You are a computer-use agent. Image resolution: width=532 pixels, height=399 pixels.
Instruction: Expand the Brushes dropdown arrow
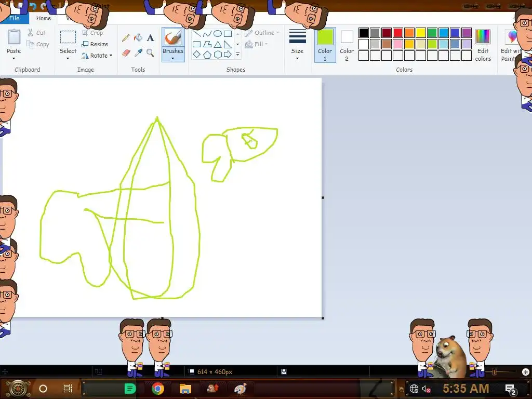(x=173, y=59)
